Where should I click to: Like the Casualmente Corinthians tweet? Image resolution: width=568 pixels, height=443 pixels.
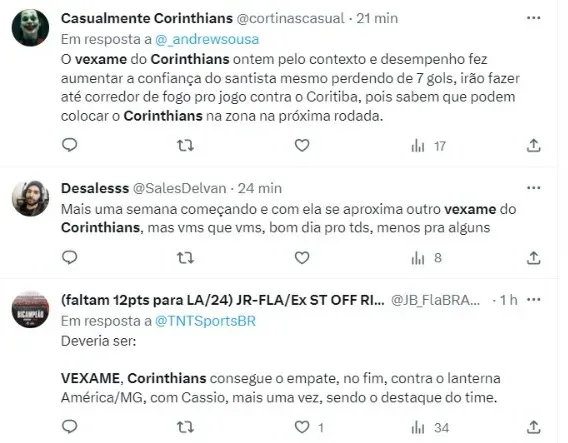(x=302, y=145)
